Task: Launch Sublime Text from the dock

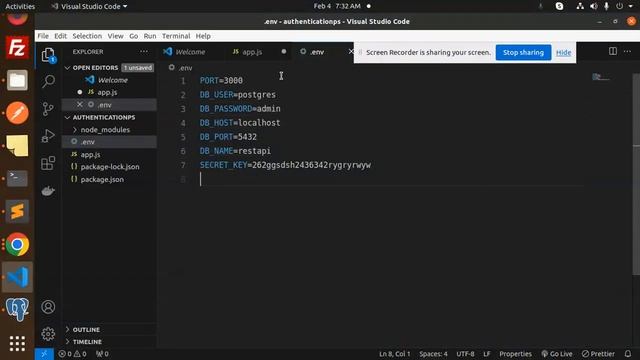Action: (17, 211)
